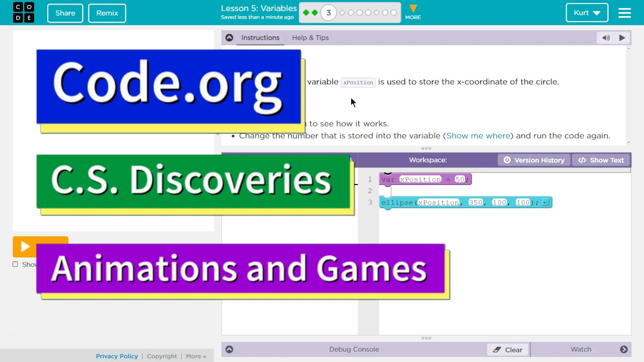The image size is (644, 362).
Task: Click the instructions scrollbar down arrow
Action: point(628,142)
